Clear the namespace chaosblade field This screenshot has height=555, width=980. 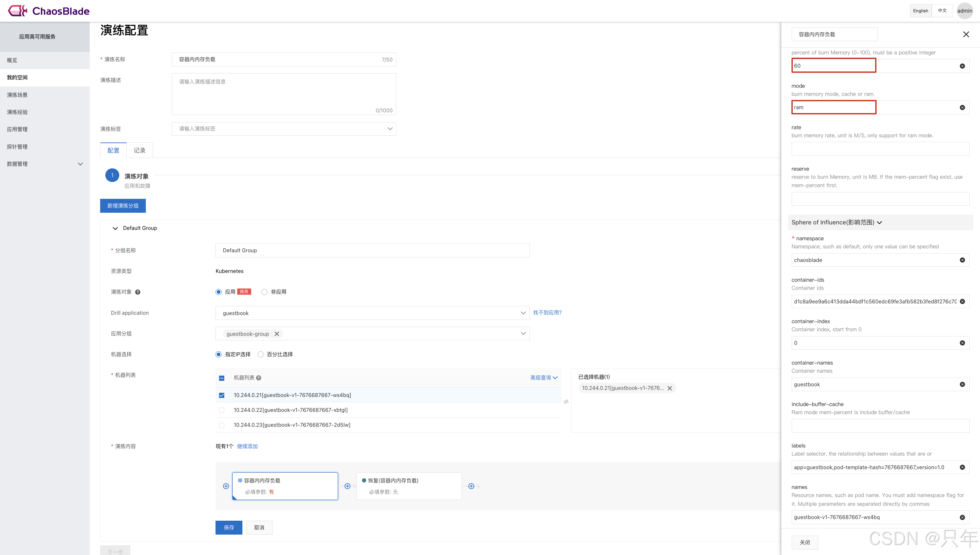(962, 260)
